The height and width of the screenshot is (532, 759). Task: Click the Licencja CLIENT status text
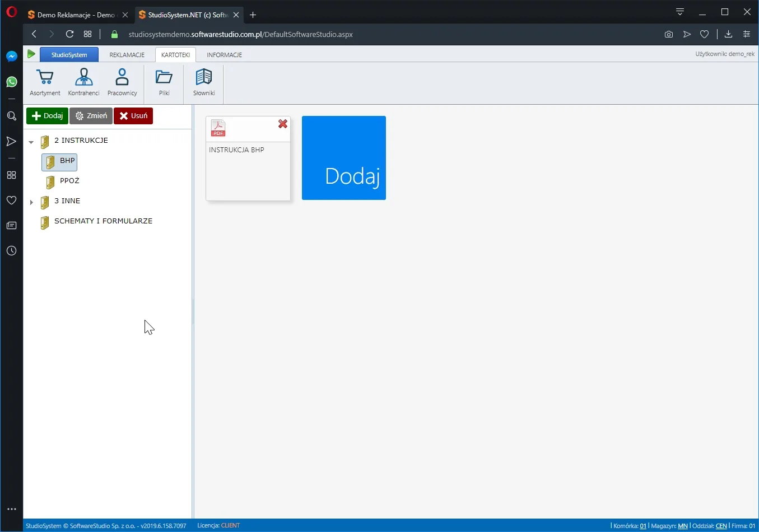pos(218,526)
